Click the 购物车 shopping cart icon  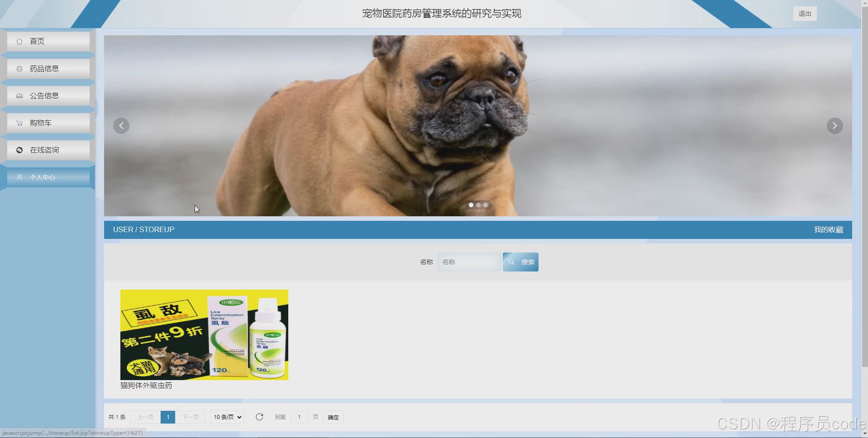click(19, 123)
